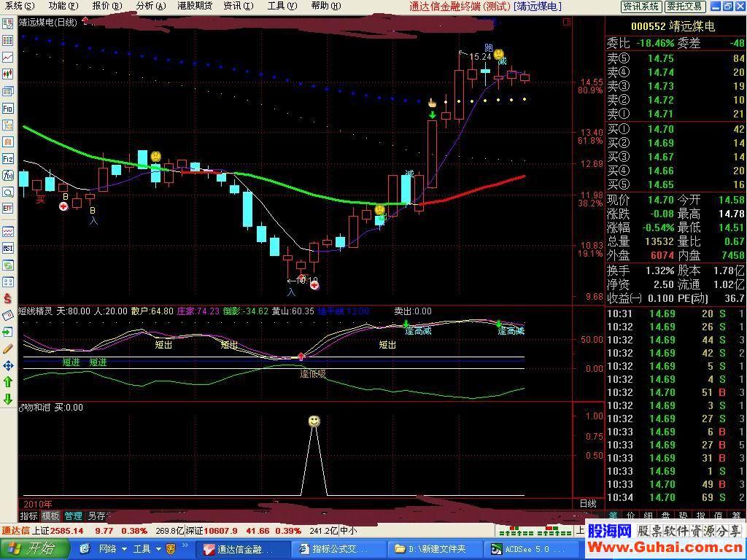Click the smiley face marker in the bottom indicator panel
This screenshot has width=747, height=560.
314,421
